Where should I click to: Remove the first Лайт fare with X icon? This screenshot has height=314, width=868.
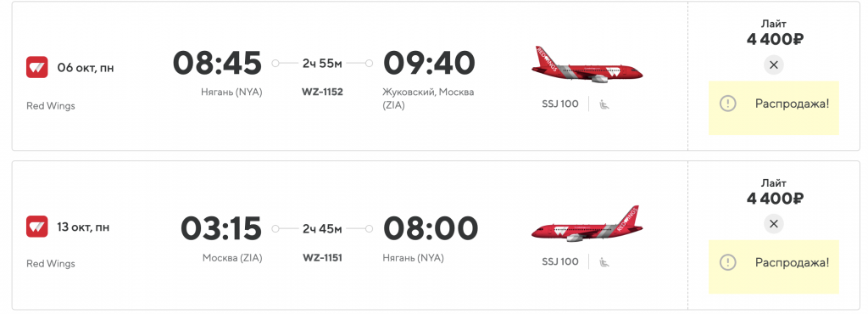774,64
